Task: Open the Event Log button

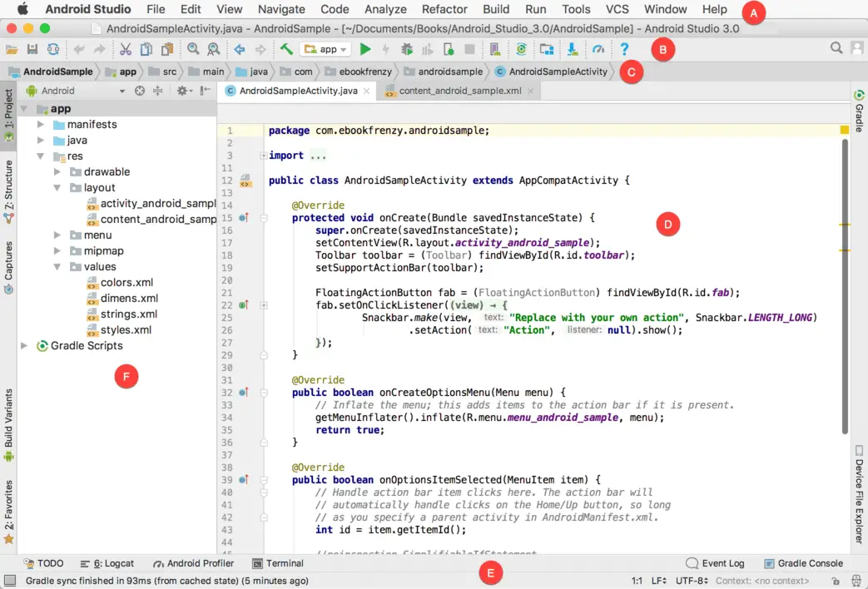Action: [x=715, y=563]
